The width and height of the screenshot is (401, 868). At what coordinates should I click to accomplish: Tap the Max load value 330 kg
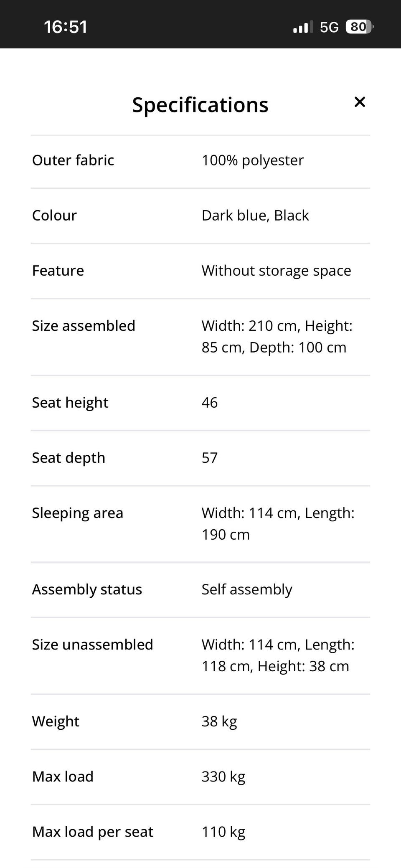pyautogui.click(x=223, y=777)
